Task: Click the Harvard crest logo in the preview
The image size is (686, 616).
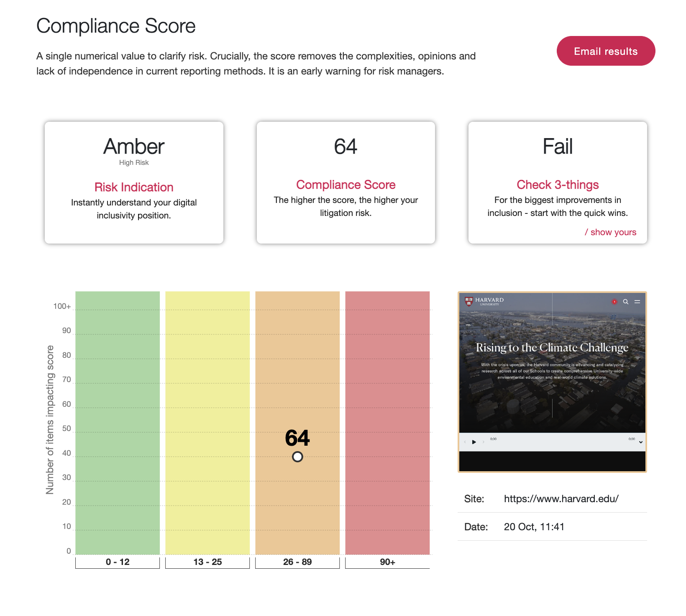Action: tap(468, 301)
